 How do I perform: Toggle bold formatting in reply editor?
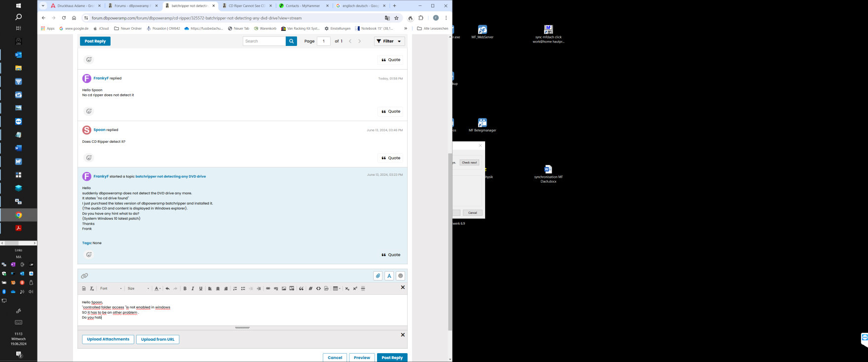coord(185,288)
